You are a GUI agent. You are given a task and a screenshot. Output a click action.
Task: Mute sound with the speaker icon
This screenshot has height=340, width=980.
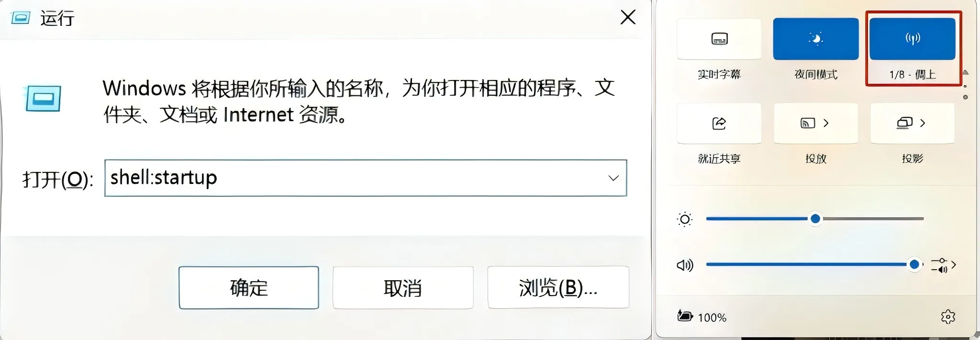[x=685, y=265]
